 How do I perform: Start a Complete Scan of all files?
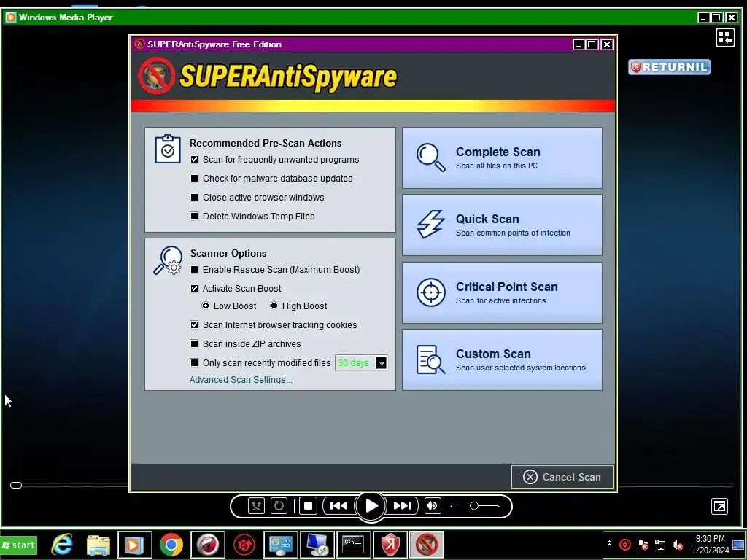[502, 157]
